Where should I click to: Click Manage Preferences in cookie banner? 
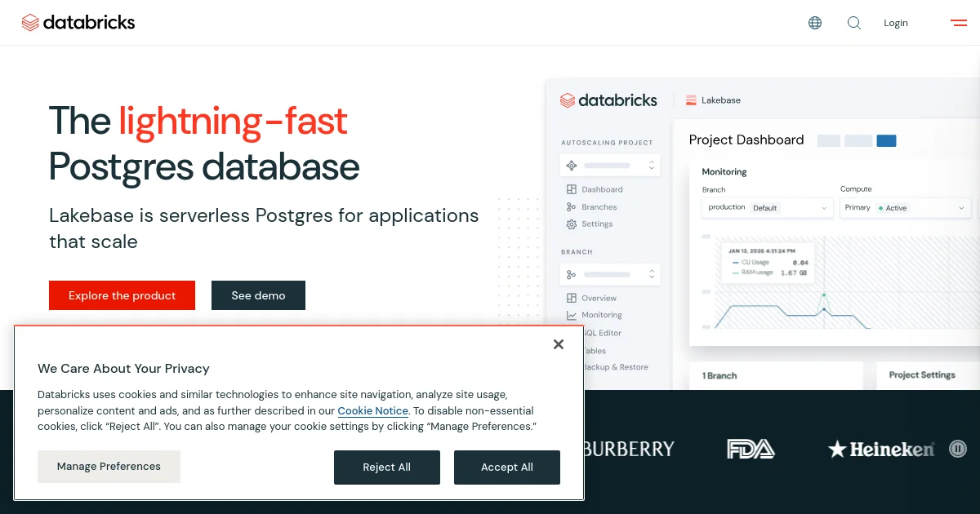coord(109,467)
